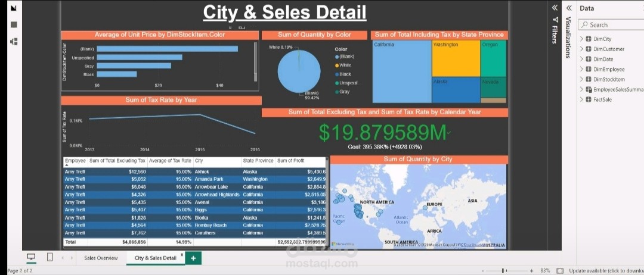This screenshot has height=275, width=644.
Task: Select the Washington treemap tile
Action: click(x=456, y=58)
